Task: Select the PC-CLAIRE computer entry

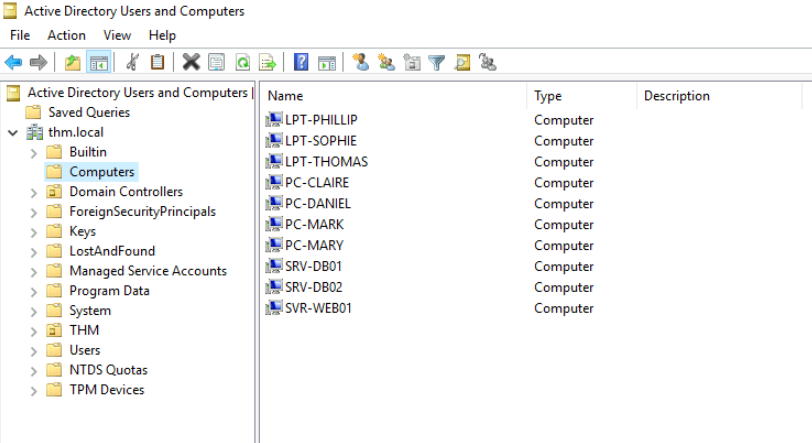Action: [x=317, y=182]
